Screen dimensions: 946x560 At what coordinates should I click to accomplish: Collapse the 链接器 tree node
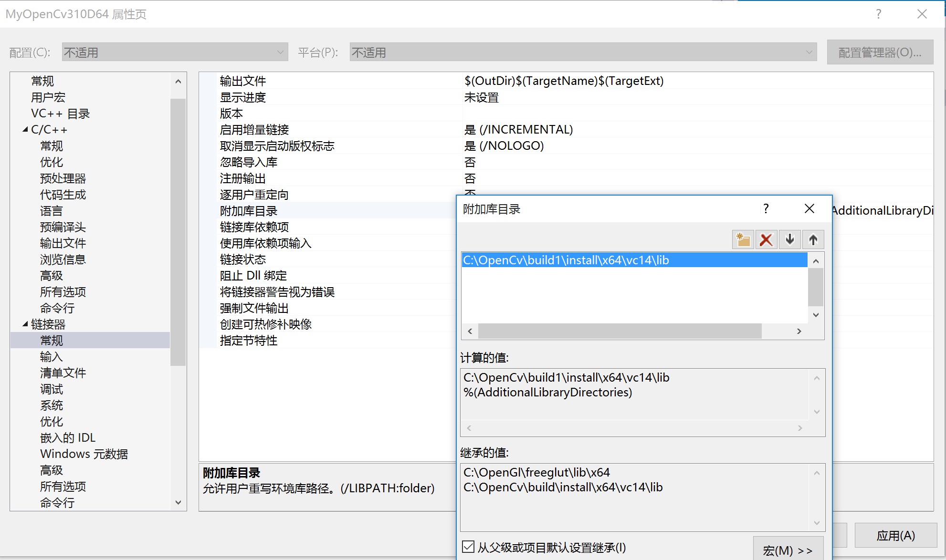coord(25,324)
